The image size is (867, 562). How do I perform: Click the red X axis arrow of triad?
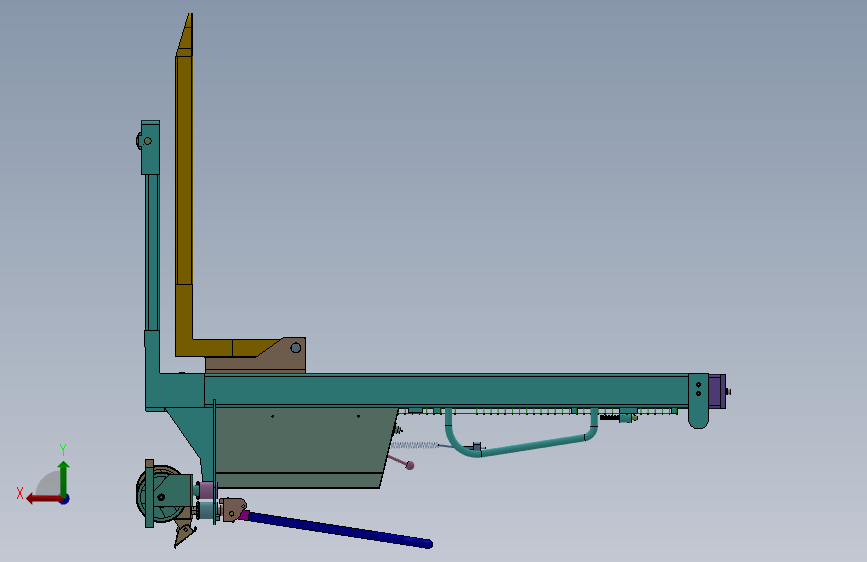41,499
